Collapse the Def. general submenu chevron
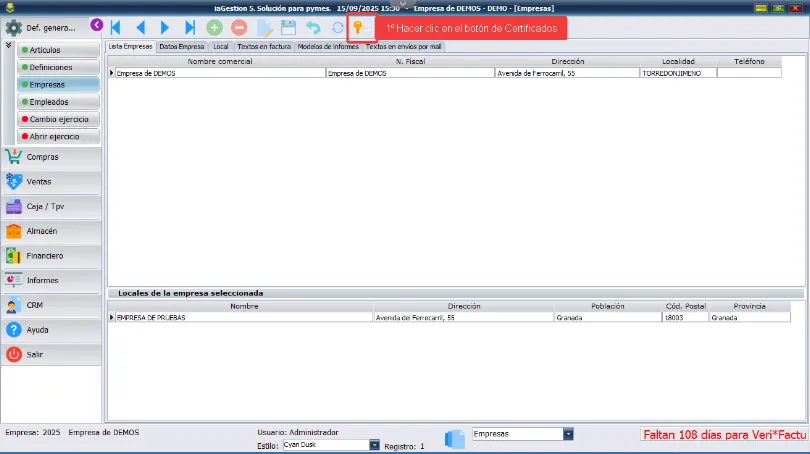Image resolution: width=810 pixels, height=454 pixels. point(9,45)
